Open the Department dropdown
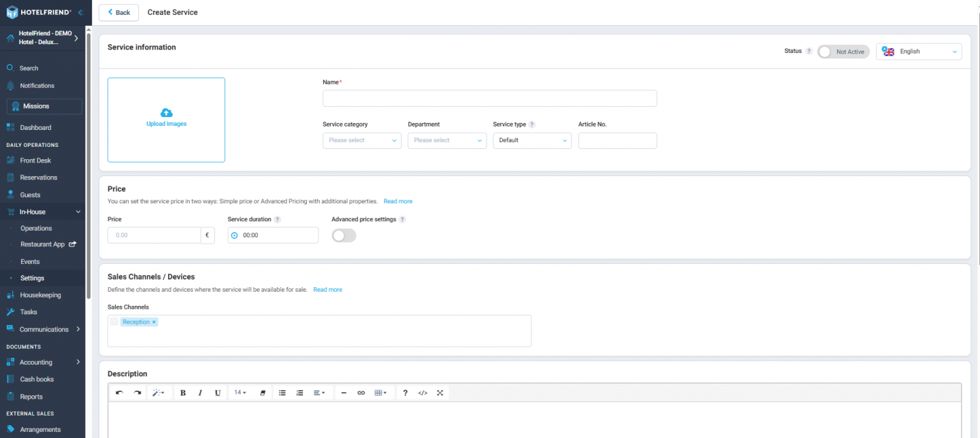The image size is (980, 438). [x=446, y=140]
